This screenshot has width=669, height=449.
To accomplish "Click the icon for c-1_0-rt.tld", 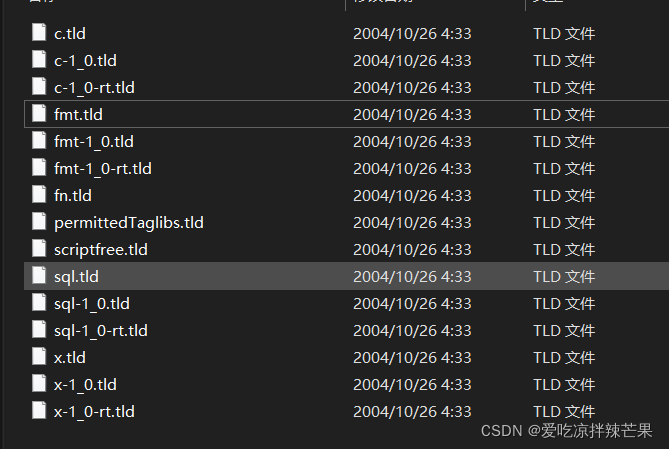I will [39, 87].
